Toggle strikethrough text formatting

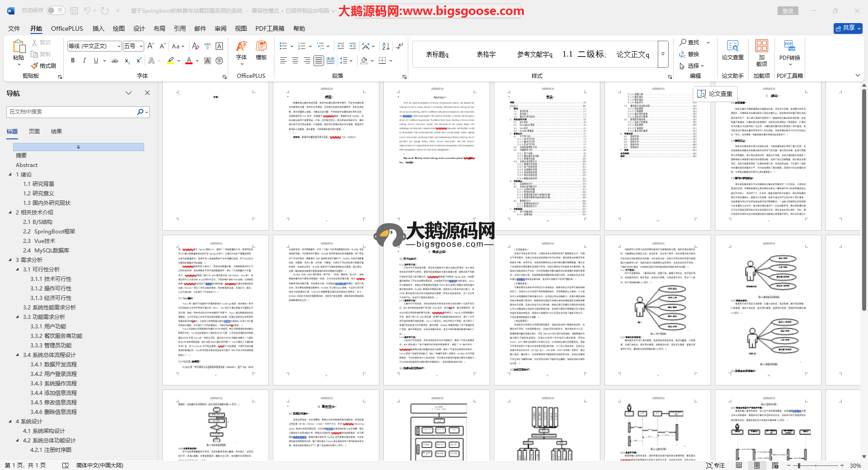click(115, 61)
